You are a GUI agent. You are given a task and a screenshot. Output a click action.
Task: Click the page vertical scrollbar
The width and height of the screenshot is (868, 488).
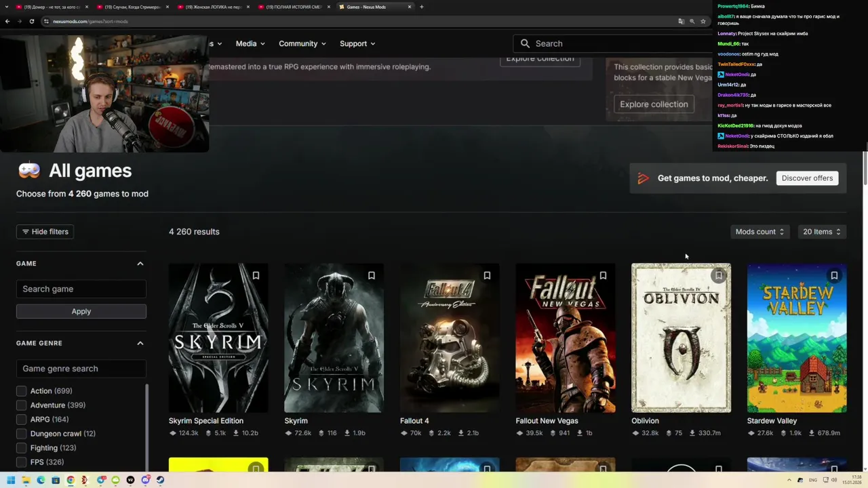pyautogui.click(x=865, y=169)
